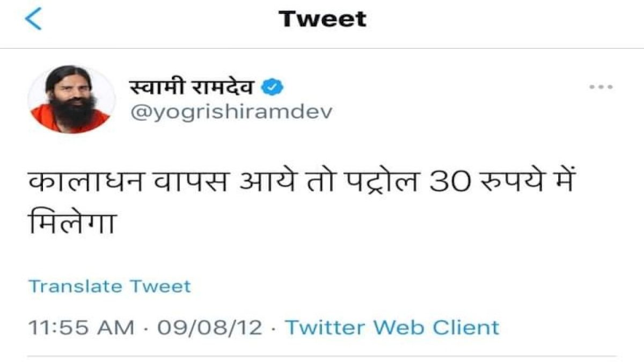Open the three-dot more options menu

[601, 87]
